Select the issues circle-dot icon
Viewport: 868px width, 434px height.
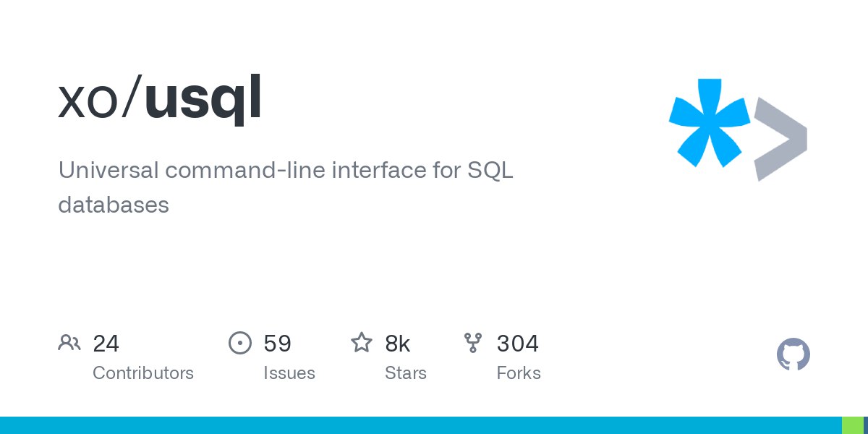tap(239, 343)
